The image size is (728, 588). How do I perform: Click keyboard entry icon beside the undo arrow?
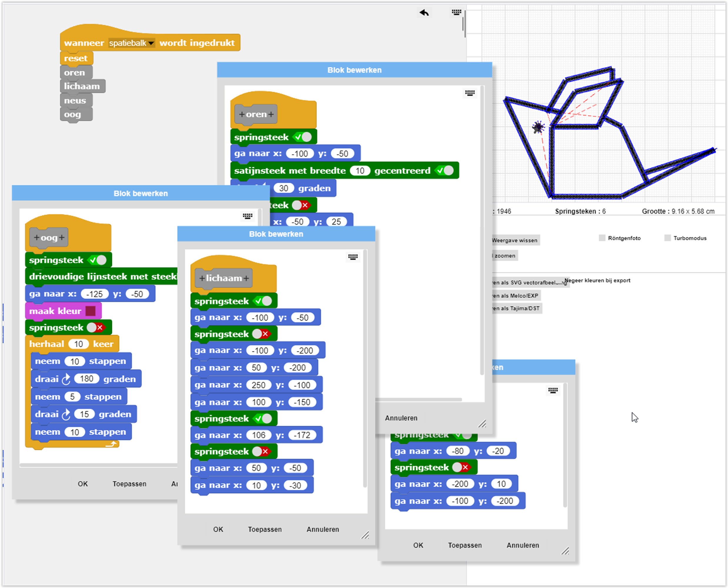point(456,13)
